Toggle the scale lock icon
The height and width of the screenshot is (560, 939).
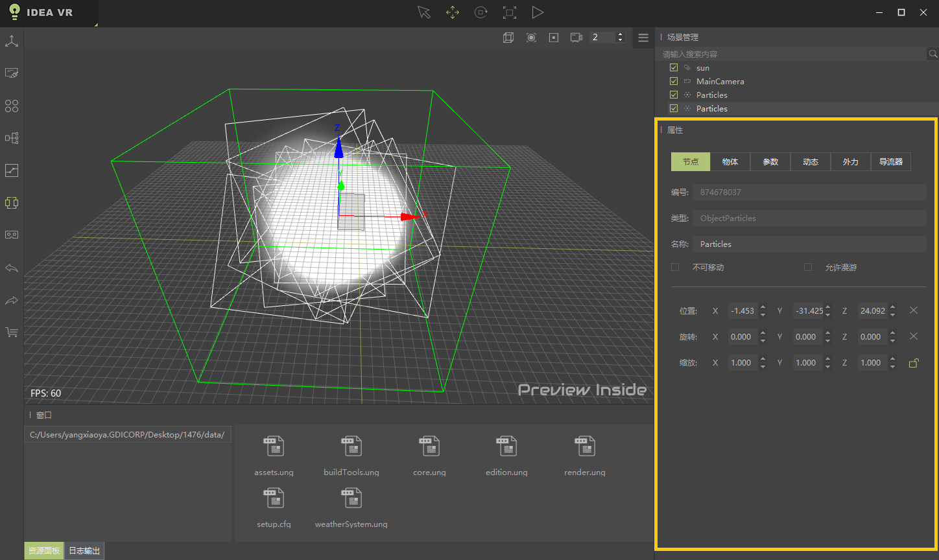pos(914,363)
